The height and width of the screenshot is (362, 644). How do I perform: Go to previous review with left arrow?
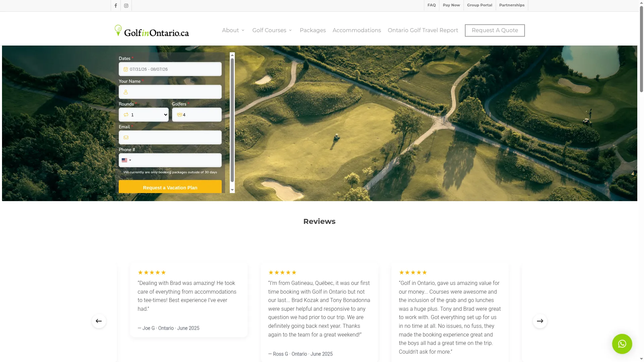point(99,321)
